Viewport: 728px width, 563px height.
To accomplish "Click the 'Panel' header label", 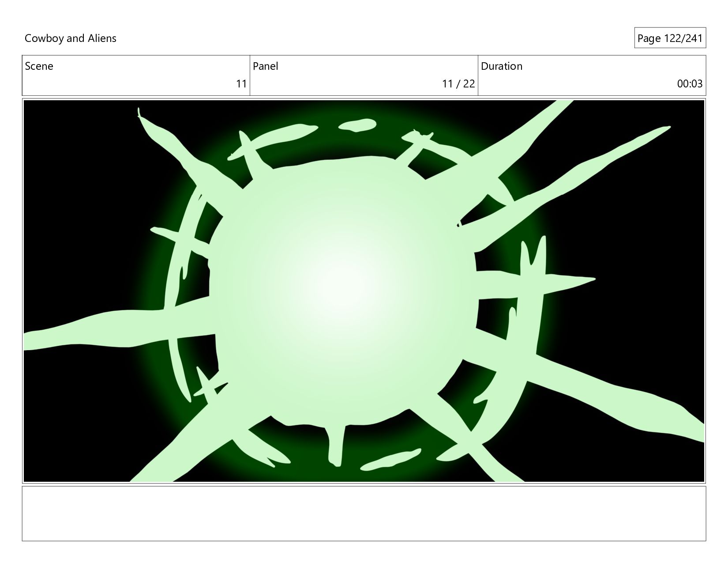I will pos(265,66).
